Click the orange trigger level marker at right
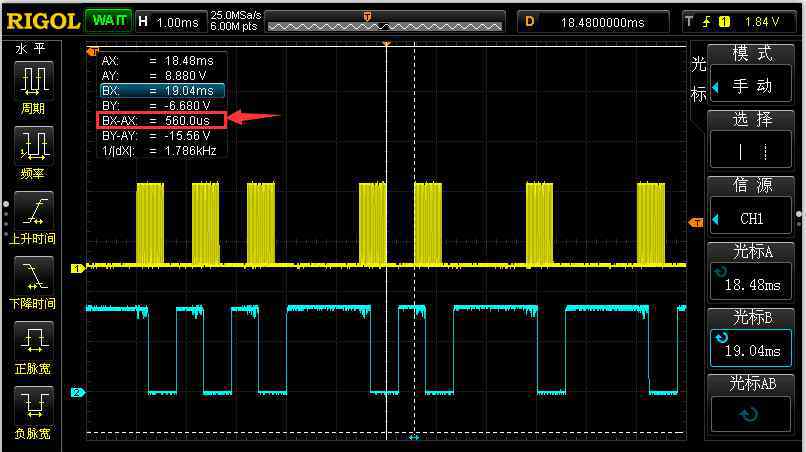This screenshot has width=806, height=452. (695, 223)
